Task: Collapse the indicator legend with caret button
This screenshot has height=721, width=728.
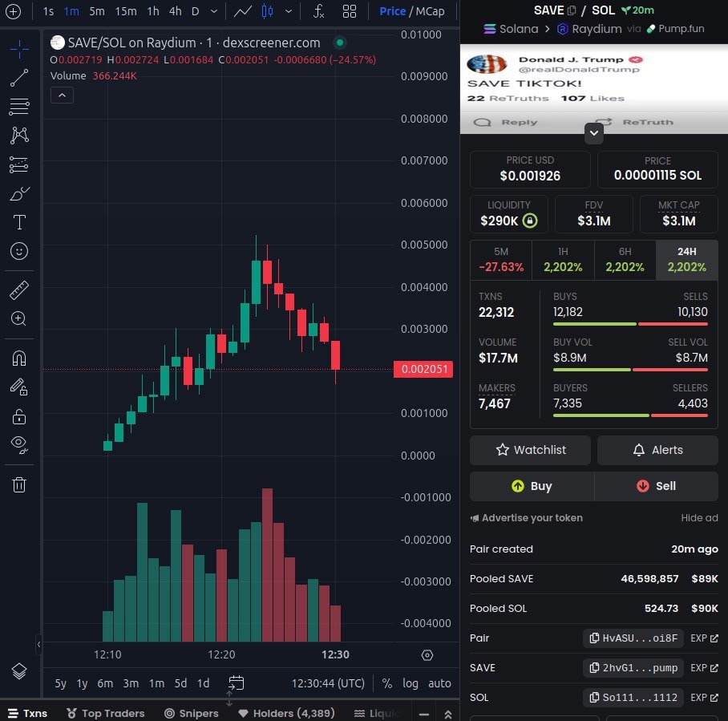Action: click(62, 95)
